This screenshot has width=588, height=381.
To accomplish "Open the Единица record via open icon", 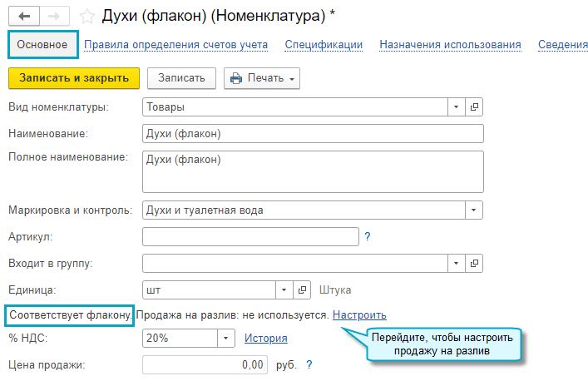I will click(x=304, y=290).
